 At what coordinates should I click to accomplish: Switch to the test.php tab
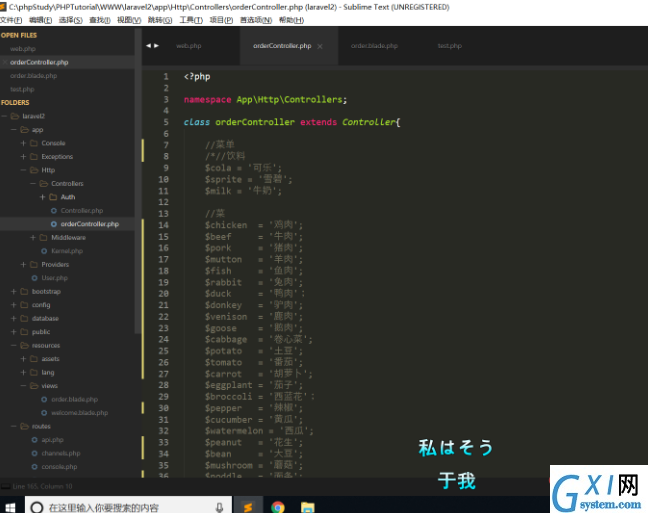coord(450,46)
